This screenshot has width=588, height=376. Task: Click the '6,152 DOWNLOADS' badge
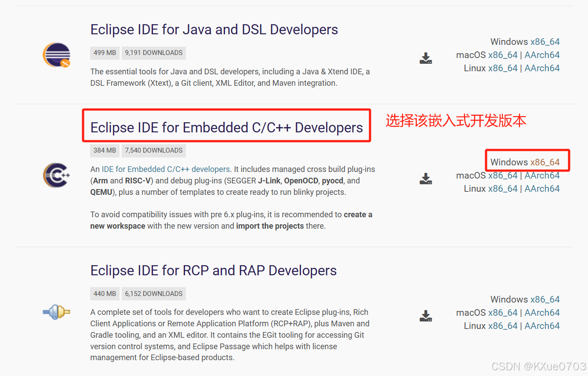[154, 294]
